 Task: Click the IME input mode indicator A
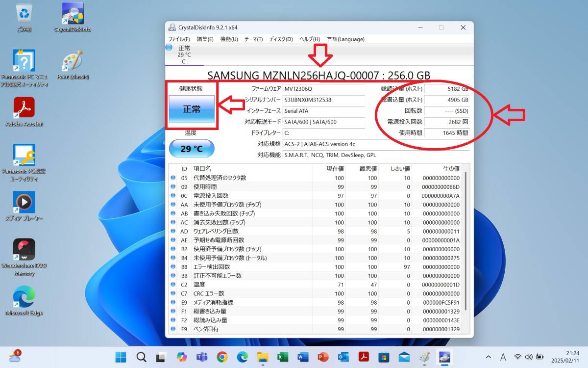click(x=503, y=357)
